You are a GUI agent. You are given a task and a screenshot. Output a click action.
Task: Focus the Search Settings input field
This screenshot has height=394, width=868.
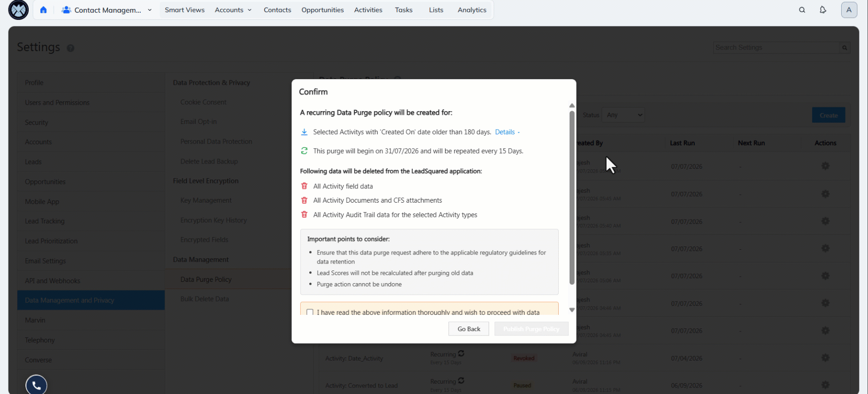coord(776,48)
